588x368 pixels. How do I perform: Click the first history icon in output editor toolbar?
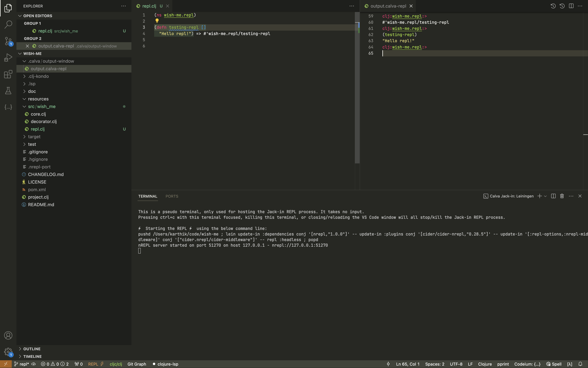pyautogui.click(x=553, y=6)
